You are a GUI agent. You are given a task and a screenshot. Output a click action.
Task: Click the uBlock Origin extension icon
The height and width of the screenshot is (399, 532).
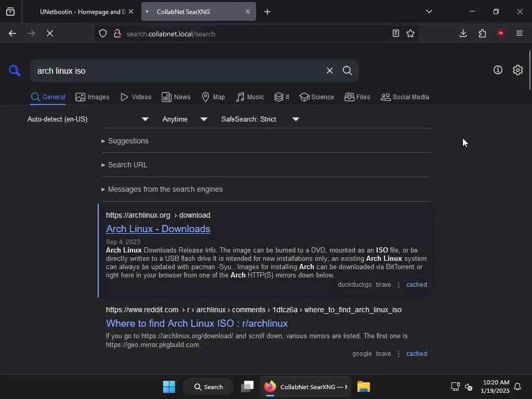pyautogui.click(x=501, y=33)
